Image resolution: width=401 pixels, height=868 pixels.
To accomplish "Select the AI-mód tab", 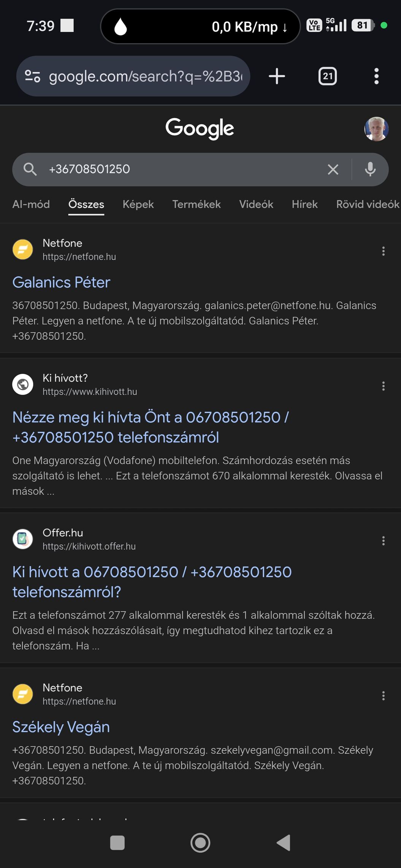I will 31,204.
